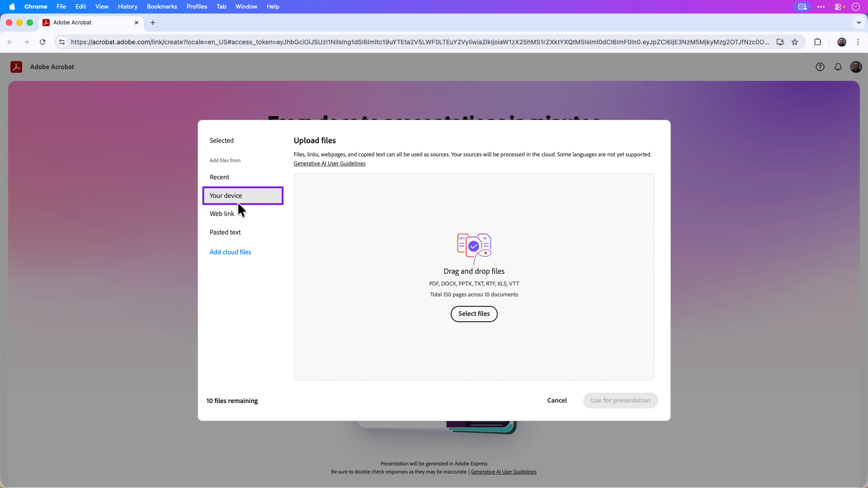This screenshot has height=488, width=868.
Task: Open the Tab menu
Action: (221, 7)
